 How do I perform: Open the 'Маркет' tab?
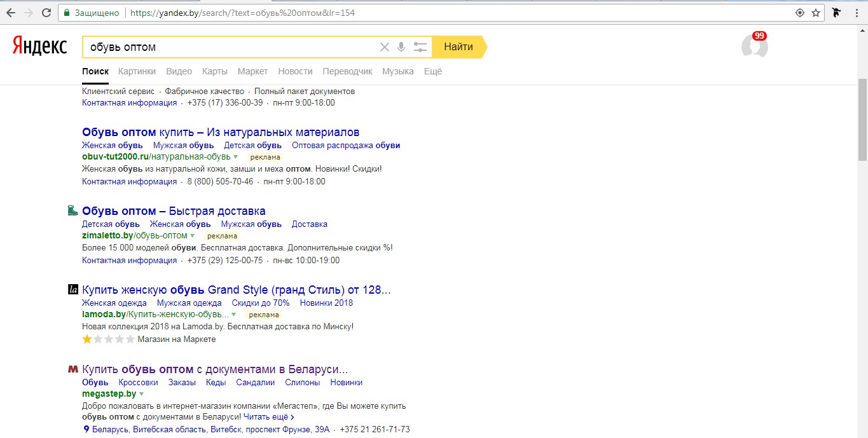click(x=253, y=71)
